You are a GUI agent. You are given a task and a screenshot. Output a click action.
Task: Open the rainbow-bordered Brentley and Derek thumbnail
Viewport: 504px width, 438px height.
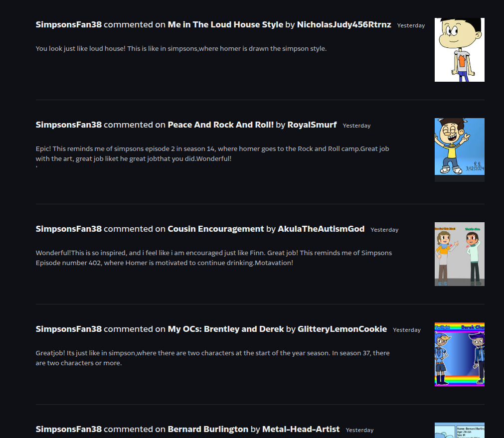459,354
